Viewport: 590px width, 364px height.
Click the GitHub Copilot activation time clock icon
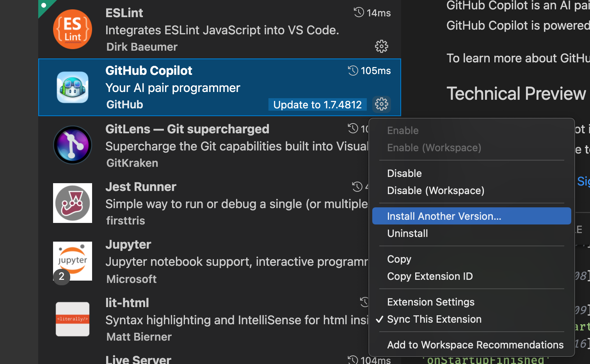coord(353,71)
